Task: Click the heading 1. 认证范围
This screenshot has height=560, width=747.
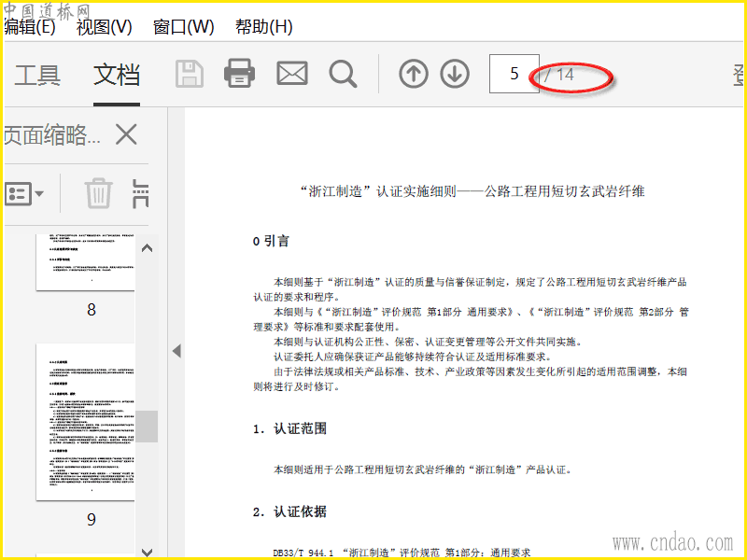Action: click(289, 428)
